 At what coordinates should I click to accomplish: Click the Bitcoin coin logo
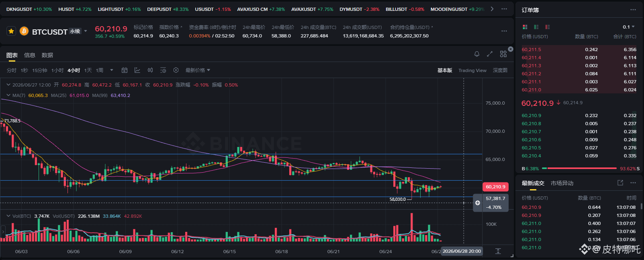tap(24, 31)
